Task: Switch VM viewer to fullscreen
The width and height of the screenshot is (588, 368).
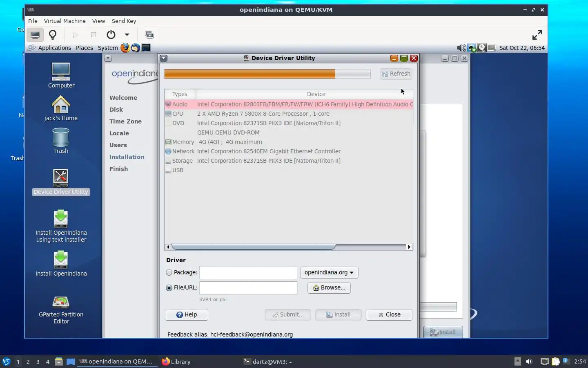Action: click(x=537, y=35)
